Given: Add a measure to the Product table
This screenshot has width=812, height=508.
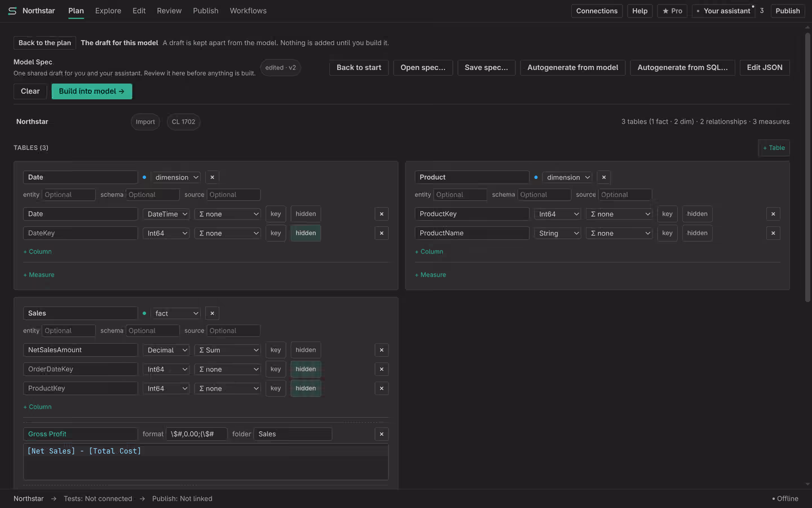Looking at the screenshot, I should tap(430, 275).
